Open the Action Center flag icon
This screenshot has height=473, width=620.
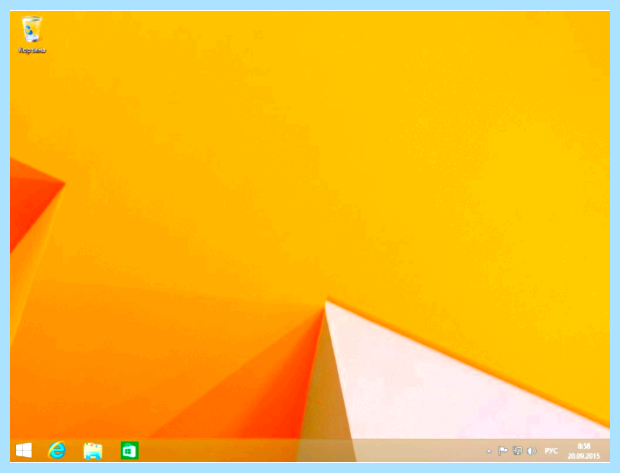pos(503,450)
